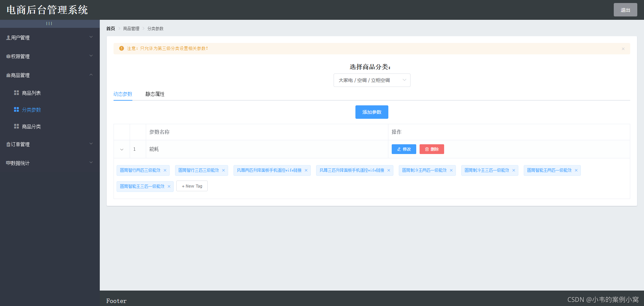Open 用户管理 menu in sidebar
Image resolution: width=644 pixels, height=306 pixels.
(50, 38)
